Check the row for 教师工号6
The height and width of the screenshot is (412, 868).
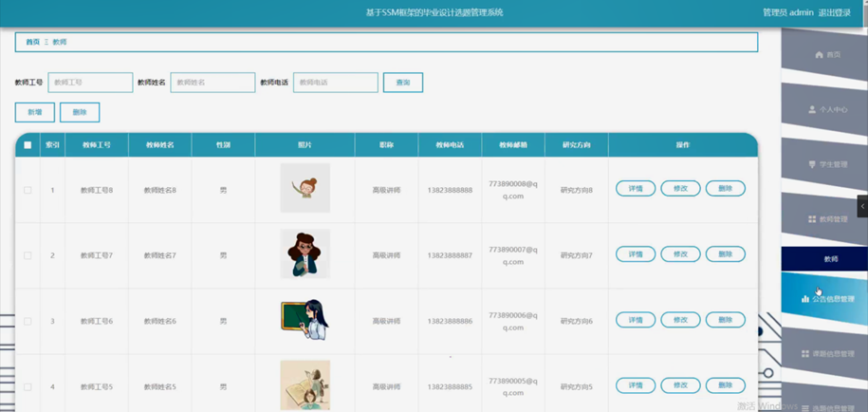click(x=28, y=321)
